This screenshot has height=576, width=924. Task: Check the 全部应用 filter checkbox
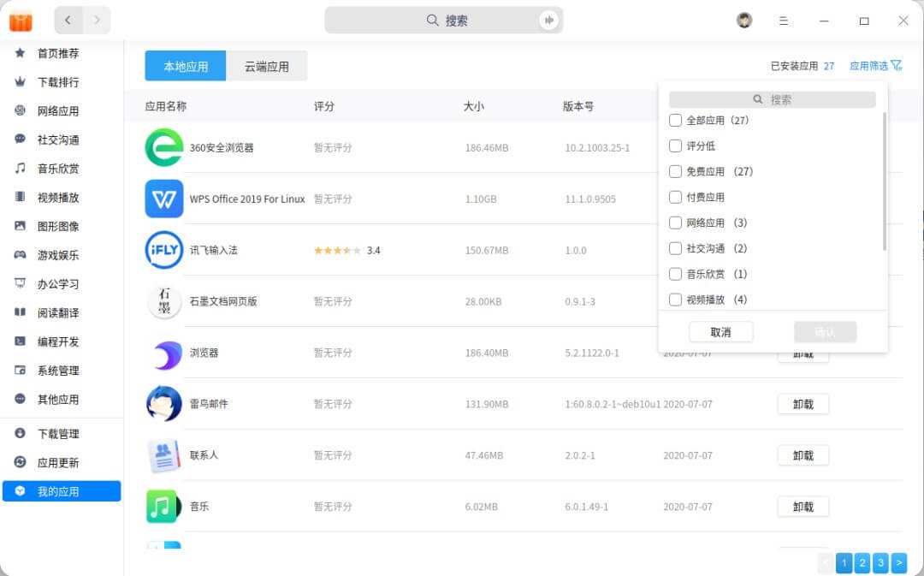675,121
